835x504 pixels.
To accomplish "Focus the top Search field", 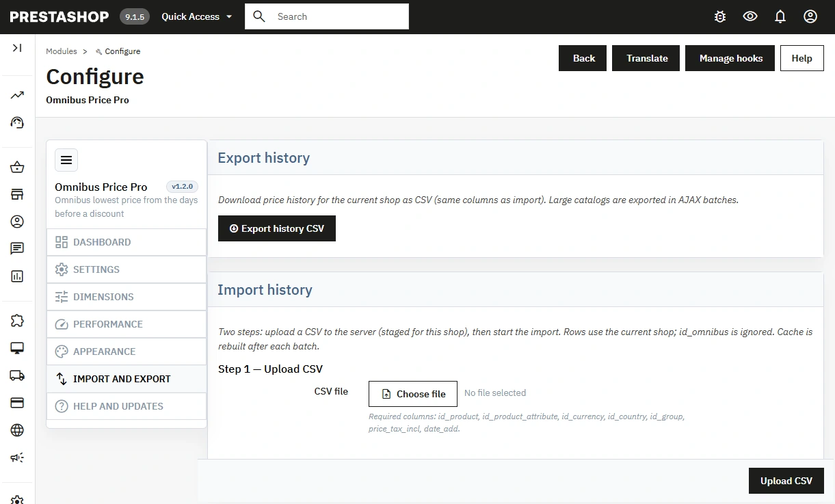I will click(x=327, y=16).
